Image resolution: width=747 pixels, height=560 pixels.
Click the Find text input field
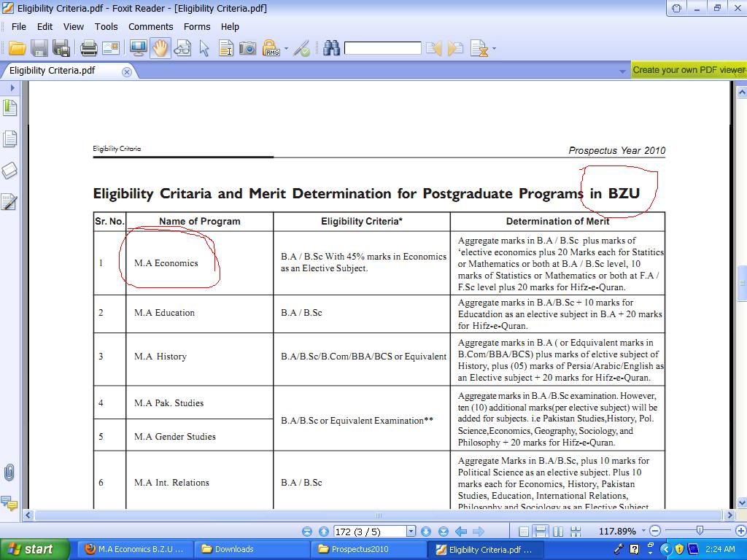click(x=382, y=49)
